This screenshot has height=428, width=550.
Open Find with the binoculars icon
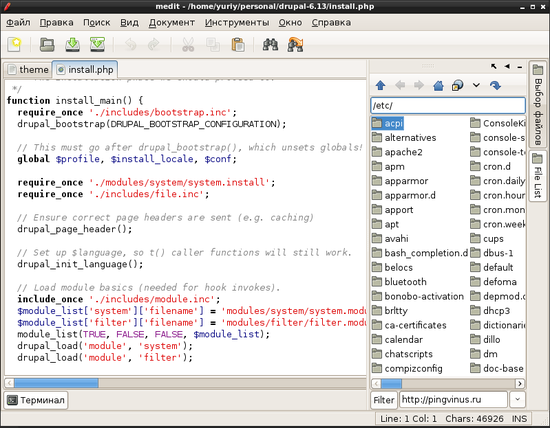click(x=270, y=45)
